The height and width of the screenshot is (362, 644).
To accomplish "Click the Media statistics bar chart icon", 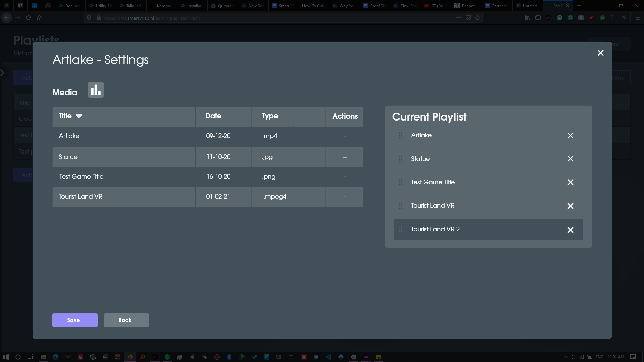I will [96, 90].
